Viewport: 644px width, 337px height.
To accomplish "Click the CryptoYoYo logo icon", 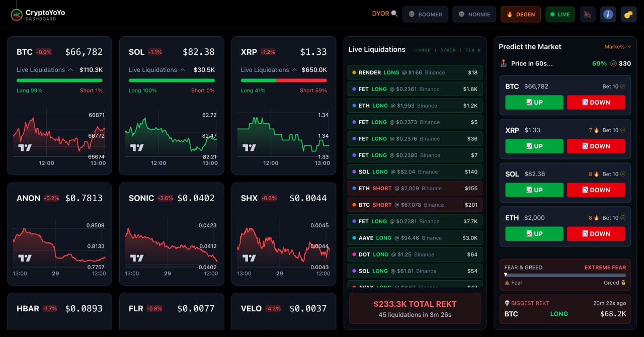I will click(17, 15).
